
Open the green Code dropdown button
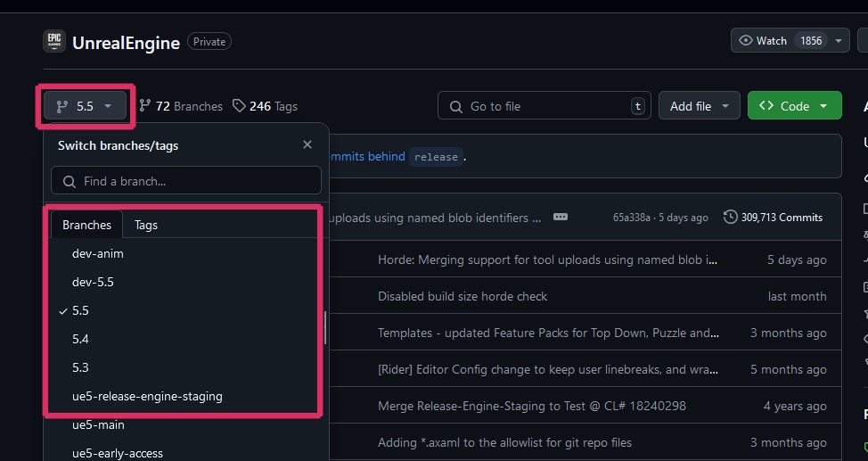(x=794, y=106)
